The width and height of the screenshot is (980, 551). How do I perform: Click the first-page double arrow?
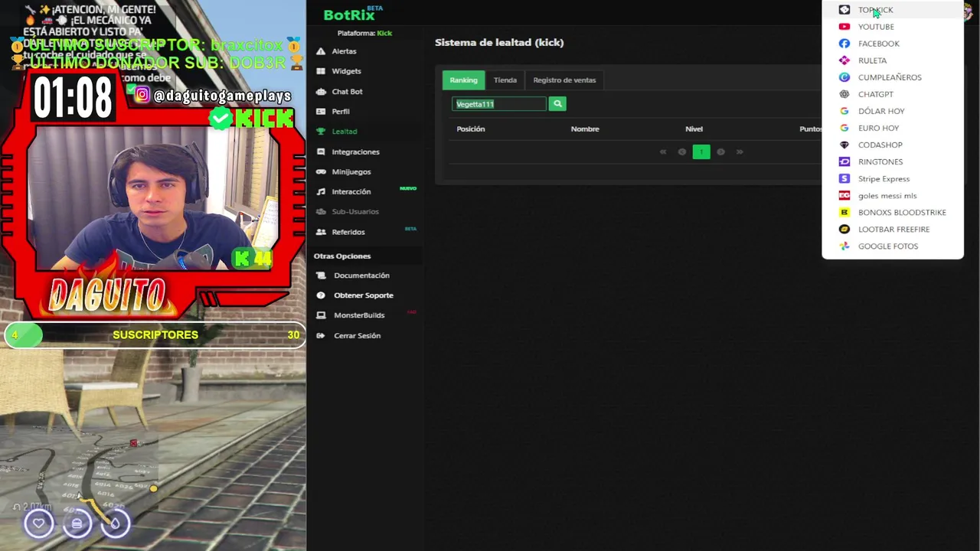tap(663, 152)
